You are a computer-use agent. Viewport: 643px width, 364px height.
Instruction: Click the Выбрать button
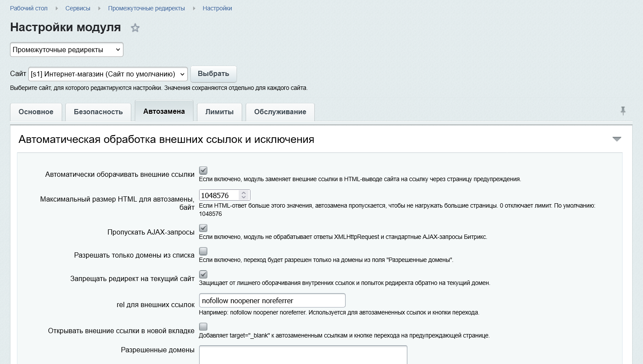tap(213, 74)
